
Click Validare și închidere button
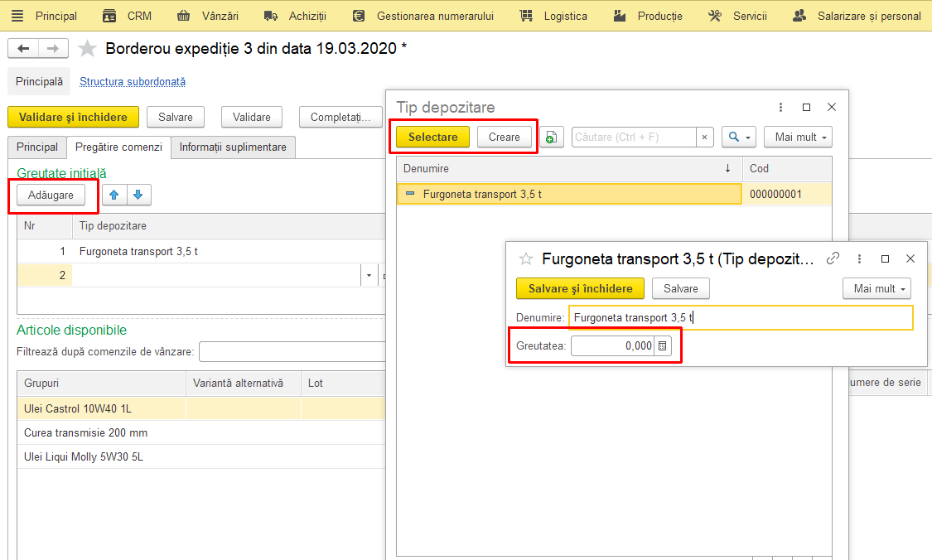[x=73, y=117]
